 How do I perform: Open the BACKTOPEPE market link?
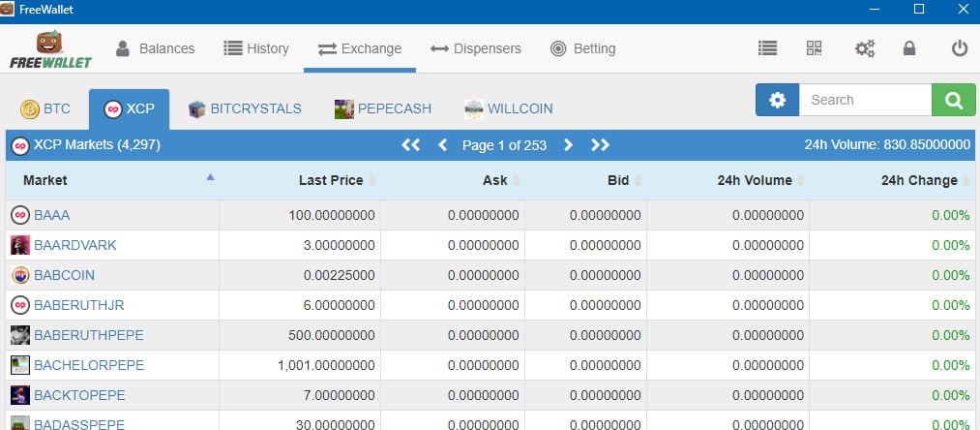tap(79, 395)
